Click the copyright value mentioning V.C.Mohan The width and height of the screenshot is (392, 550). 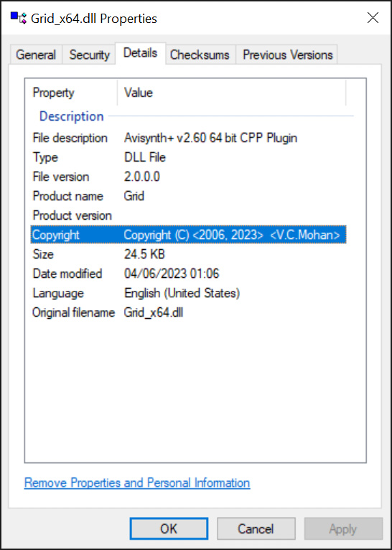(x=232, y=235)
